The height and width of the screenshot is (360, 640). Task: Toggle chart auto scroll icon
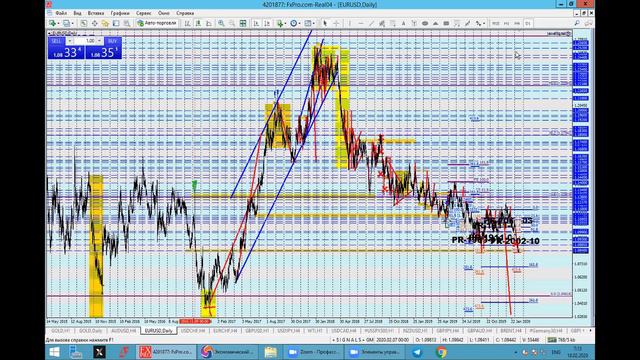(256, 23)
